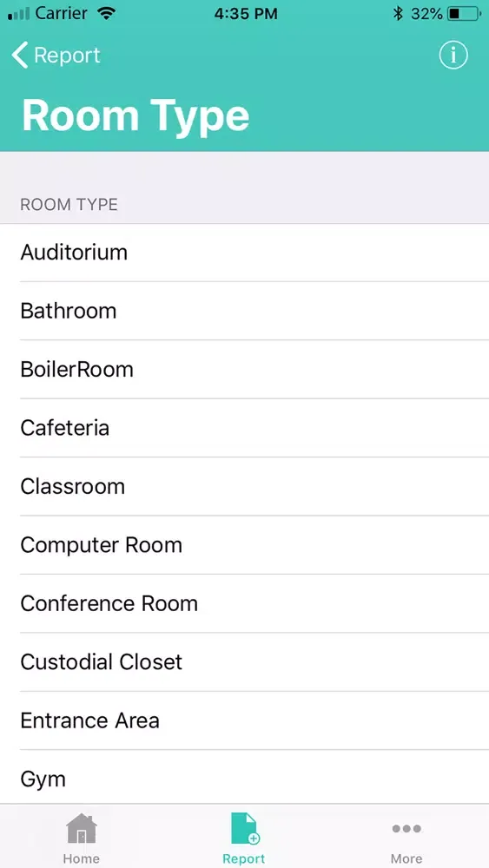Pick Custodial Closet from list
Image resolution: width=489 pixels, height=868 pixels.
tap(244, 662)
